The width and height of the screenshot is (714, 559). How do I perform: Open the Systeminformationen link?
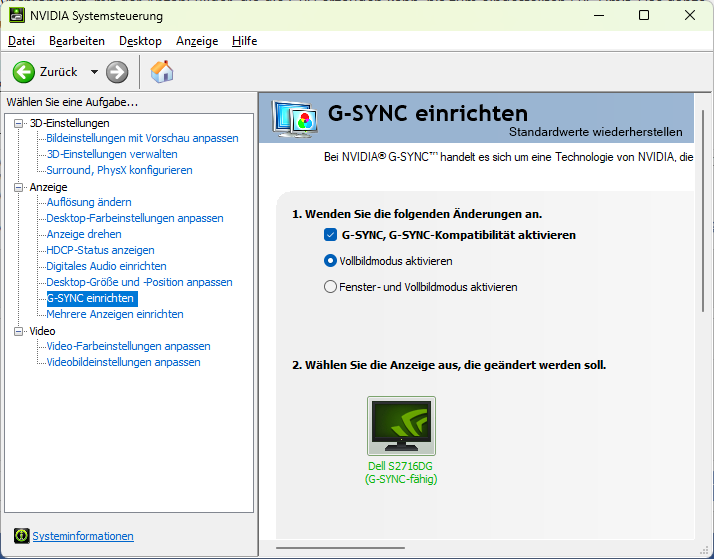pyautogui.click(x=83, y=536)
